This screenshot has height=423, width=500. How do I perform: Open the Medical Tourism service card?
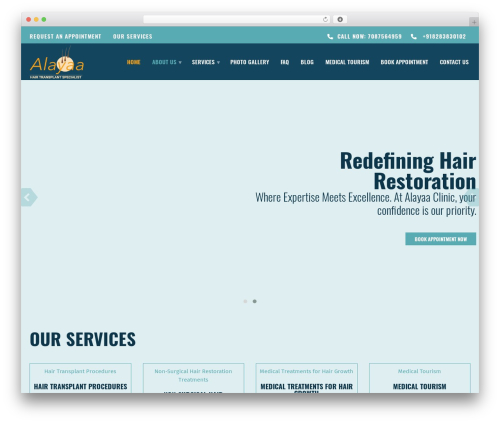point(420,378)
